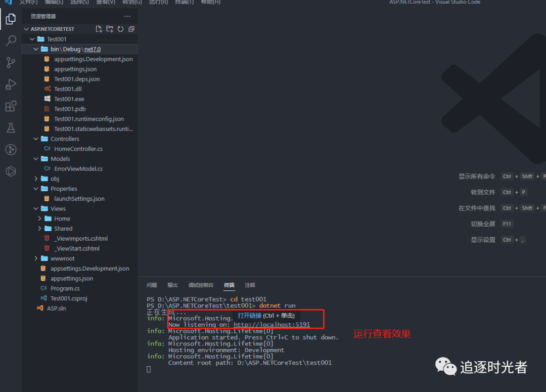
Task: Open the Explorer view in activity bar
Action: (11, 19)
